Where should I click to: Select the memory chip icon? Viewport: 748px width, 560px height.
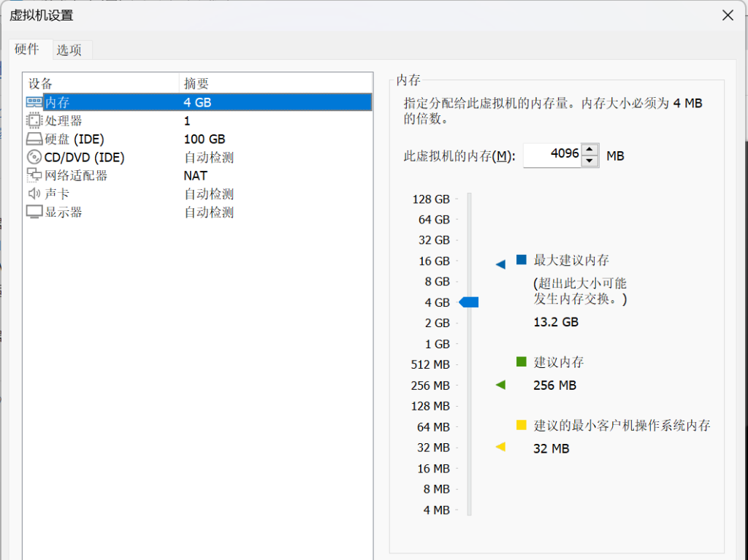[34, 102]
